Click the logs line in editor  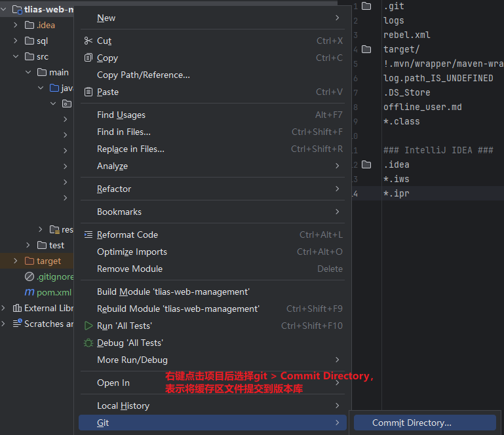pos(394,20)
